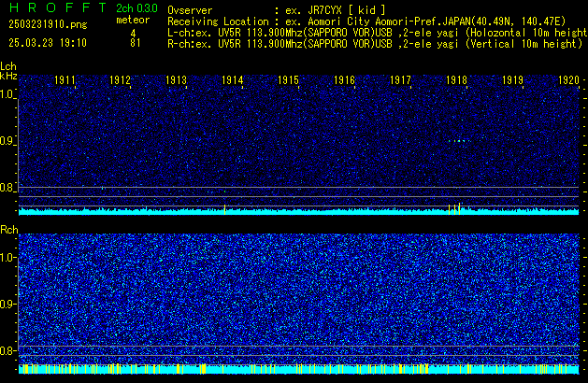588x383 pixels.
Task: Select the 1914 time marker
Action: (233, 80)
